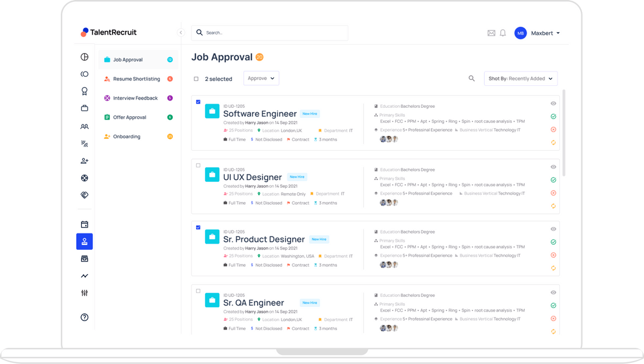Screen dimensions: 644x364
Task: Check the Sr. QA Engineer checkbox
Action: click(x=198, y=291)
